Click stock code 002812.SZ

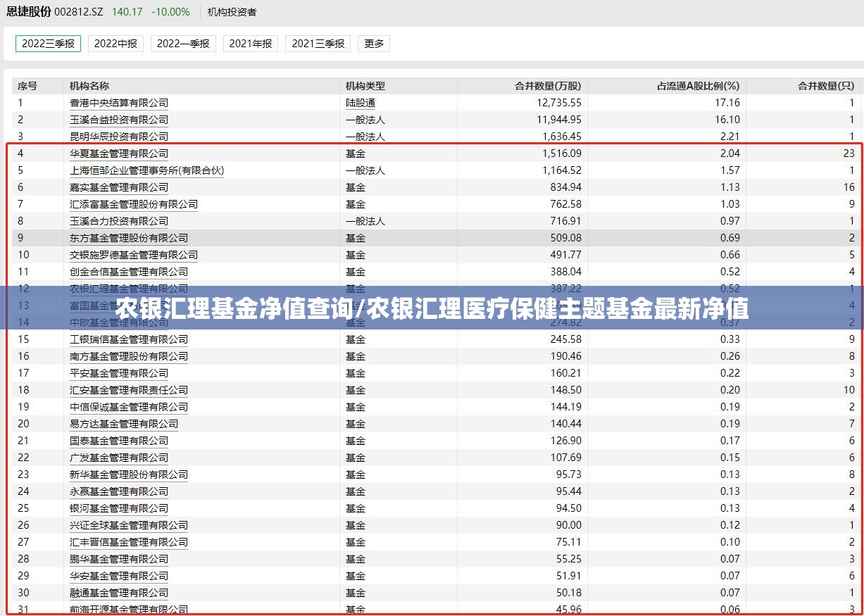click(78, 12)
